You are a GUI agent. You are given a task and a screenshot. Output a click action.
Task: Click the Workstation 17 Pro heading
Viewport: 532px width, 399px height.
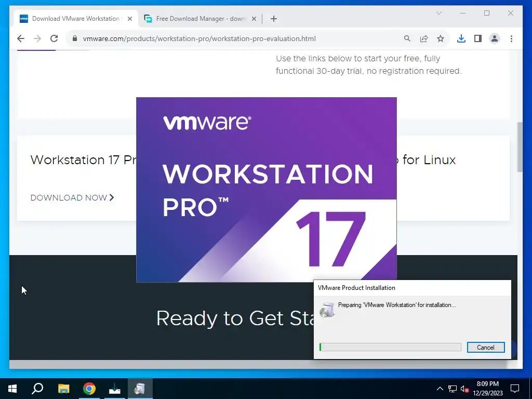83,159
